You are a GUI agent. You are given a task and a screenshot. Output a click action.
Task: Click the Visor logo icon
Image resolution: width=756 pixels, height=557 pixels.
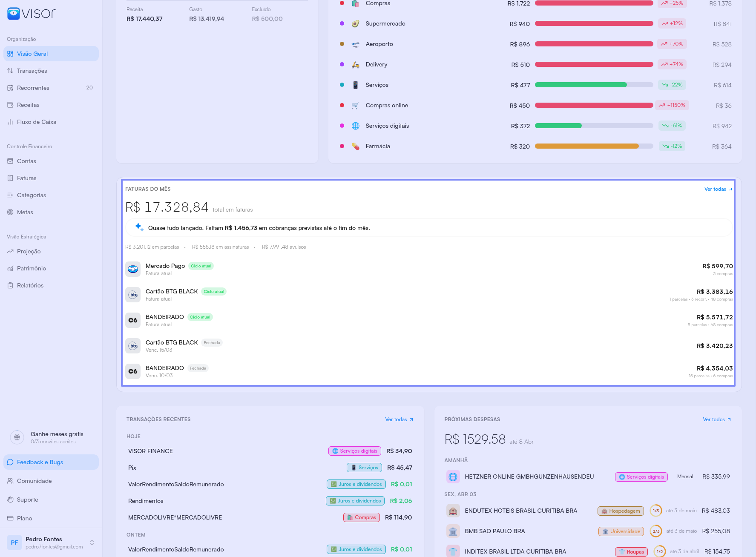(x=14, y=14)
